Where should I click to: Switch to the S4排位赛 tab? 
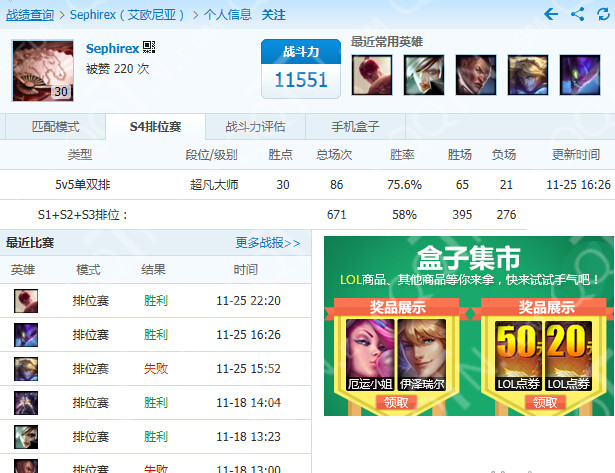[155, 127]
